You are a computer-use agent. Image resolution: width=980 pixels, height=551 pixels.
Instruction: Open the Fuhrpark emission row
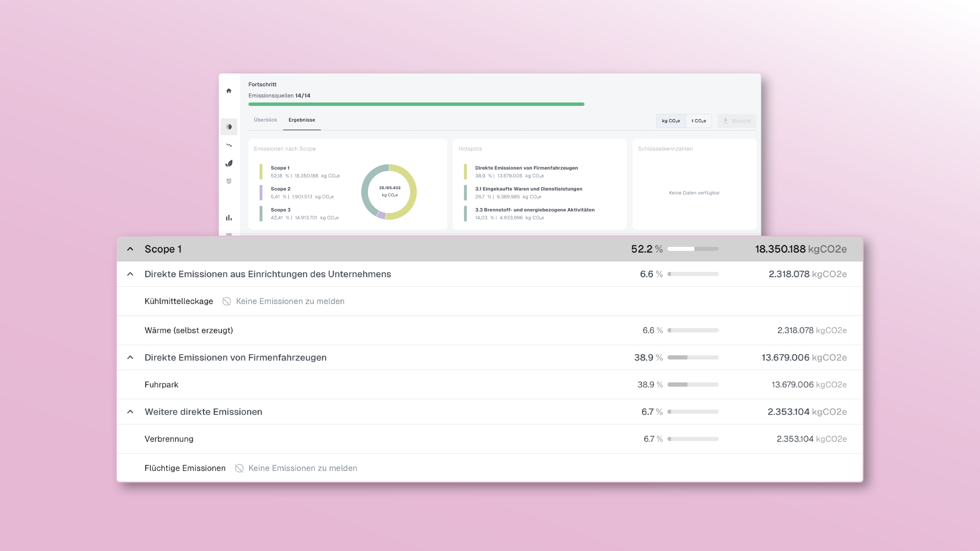tap(161, 384)
